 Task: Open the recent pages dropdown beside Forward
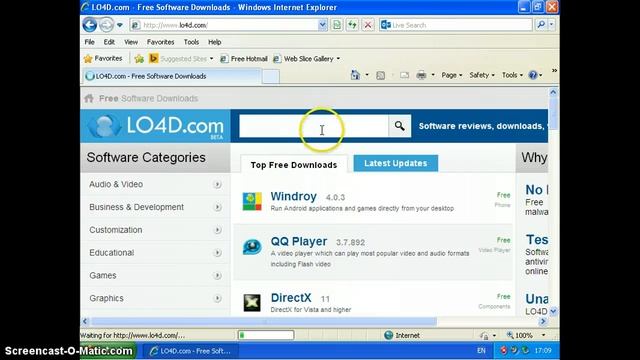point(120,25)
